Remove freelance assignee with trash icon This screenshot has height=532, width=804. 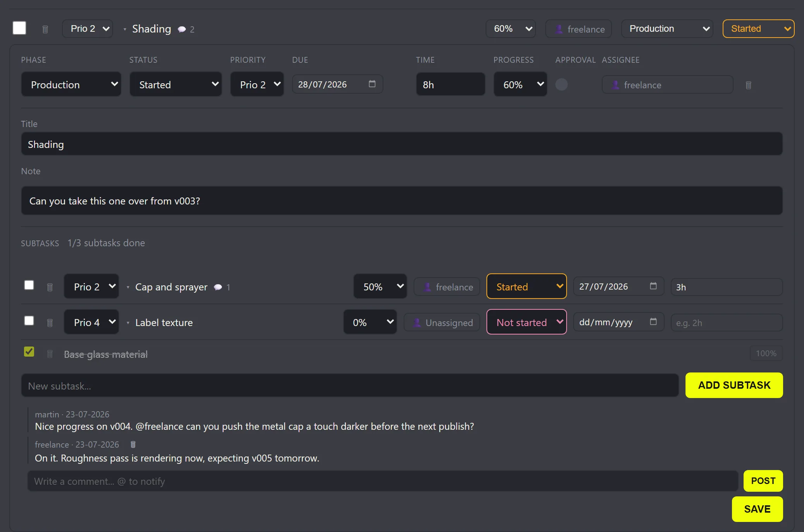coord(748,85)
